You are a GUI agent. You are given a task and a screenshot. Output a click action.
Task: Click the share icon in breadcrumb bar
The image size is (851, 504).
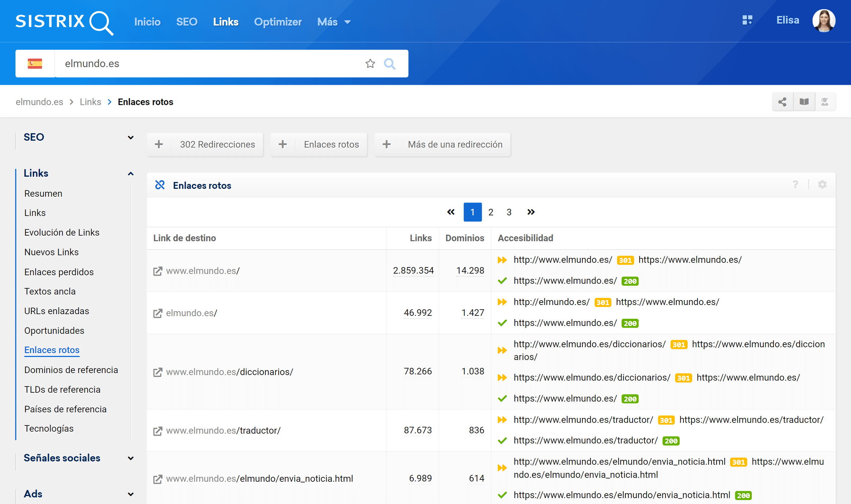pos(782,102)
